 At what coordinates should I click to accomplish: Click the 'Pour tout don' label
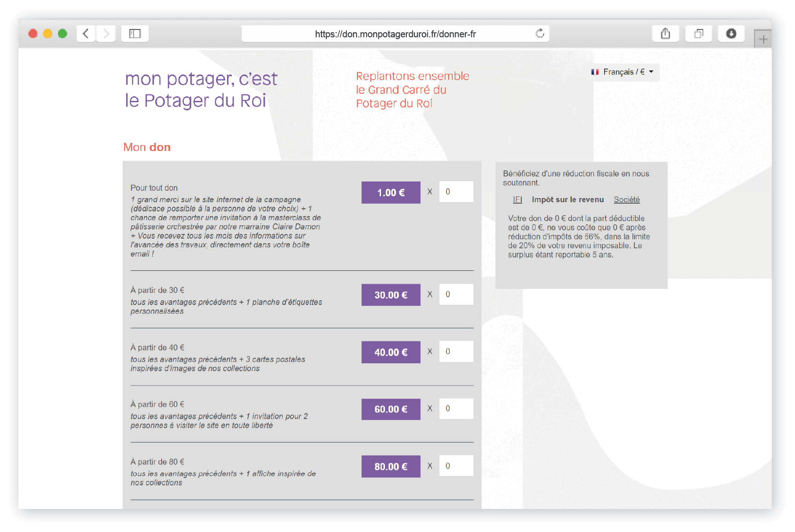(154, 188)
